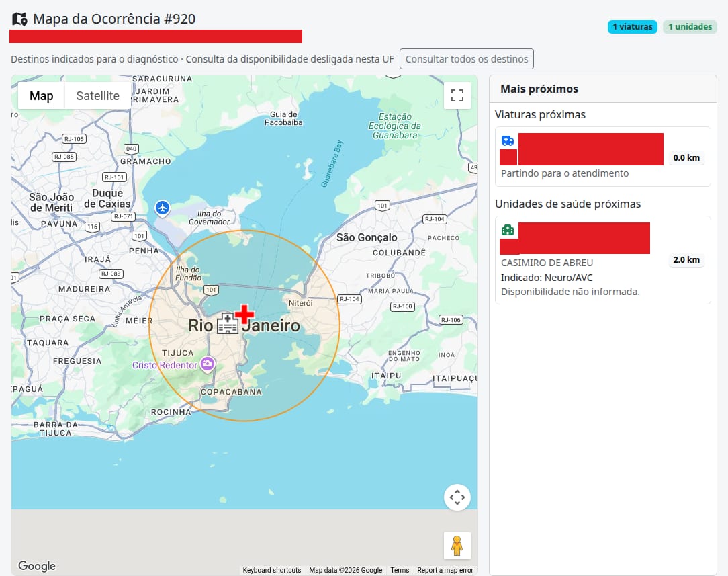Click the 2.0 km distance badge
728x576 pixels.
pos(686,259)
